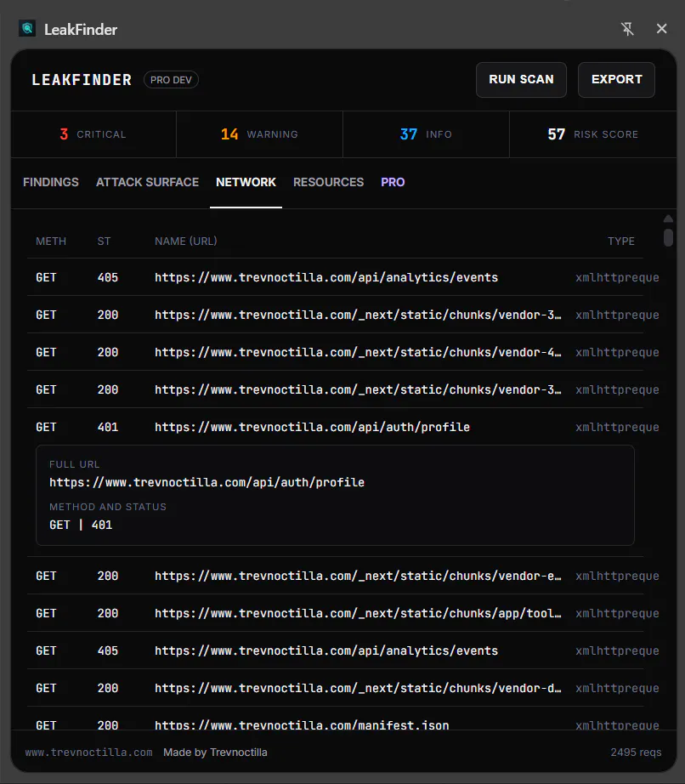Image resolution: width=685 pixels, height=784 pixels.
Task: Click the FULL URL label
Action: (x=75, y=464)
